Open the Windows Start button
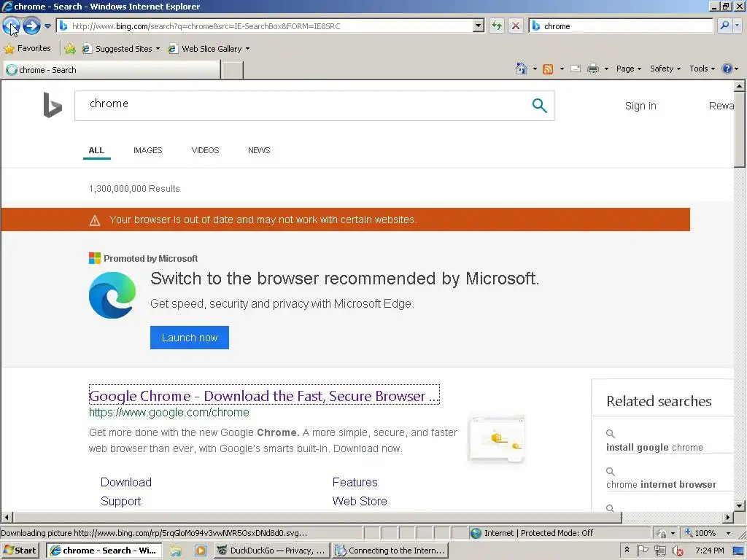The width and height of the screenshot is (747, 560). [20, 551]
